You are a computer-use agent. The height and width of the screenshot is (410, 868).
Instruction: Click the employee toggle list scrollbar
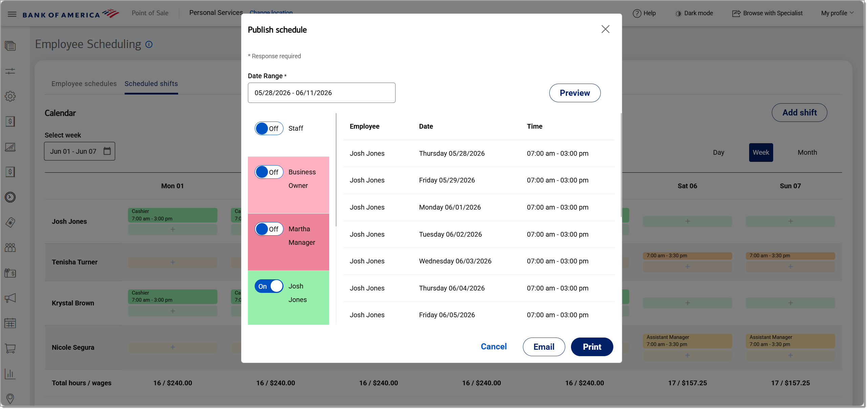pos(336,170)
